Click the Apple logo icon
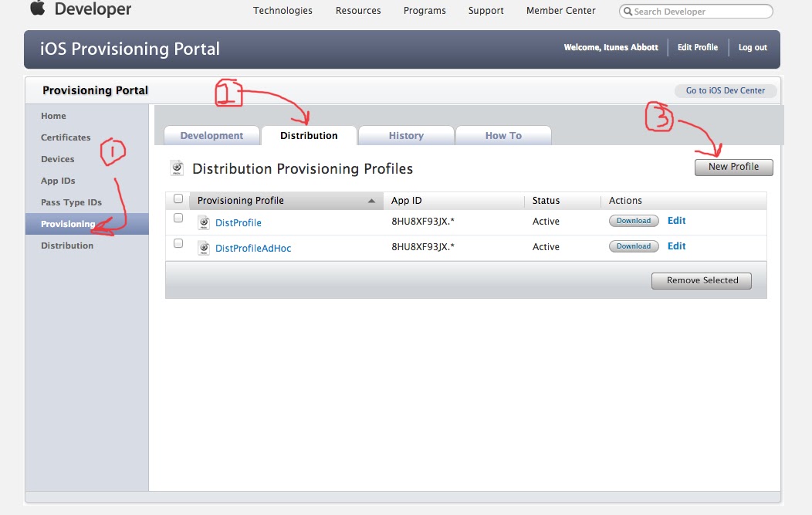The width and height of the screenshot is (812, 515). [37, 8]
